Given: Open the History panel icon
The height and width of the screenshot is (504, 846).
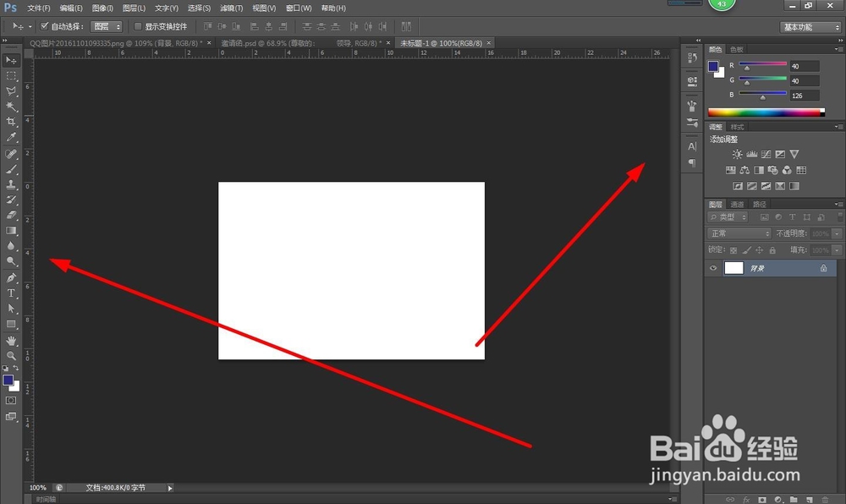Looking at the screenshot, I should pos(692,58).
